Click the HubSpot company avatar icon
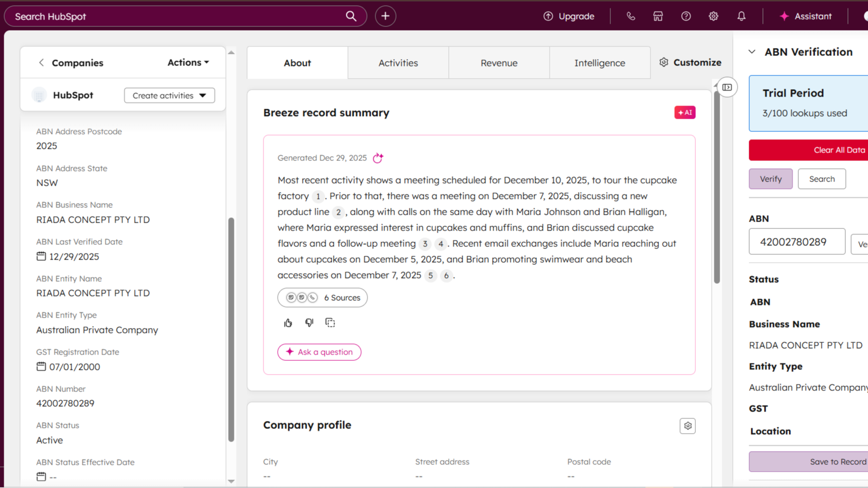Screen dimensions: 868x488 point(39,95)
